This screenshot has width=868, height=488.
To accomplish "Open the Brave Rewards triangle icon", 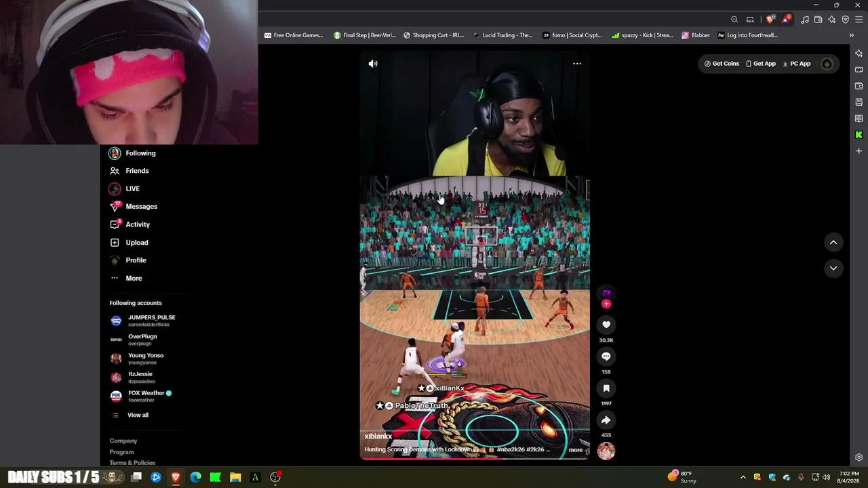I will click(x=785, y=20).
